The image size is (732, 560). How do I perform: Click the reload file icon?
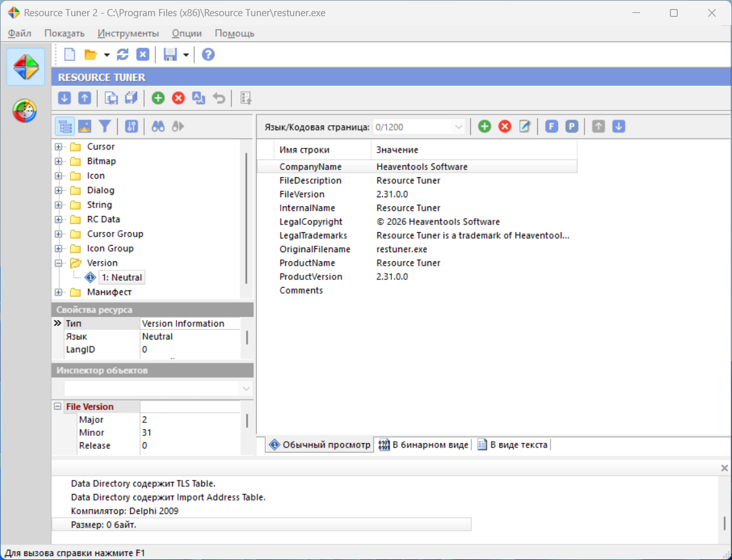[123, 54]
